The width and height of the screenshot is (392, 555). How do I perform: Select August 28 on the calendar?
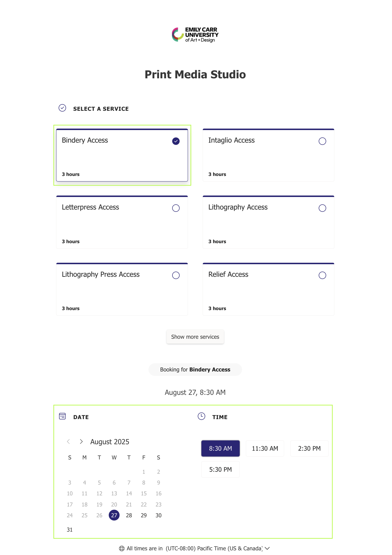click(129, 515)
